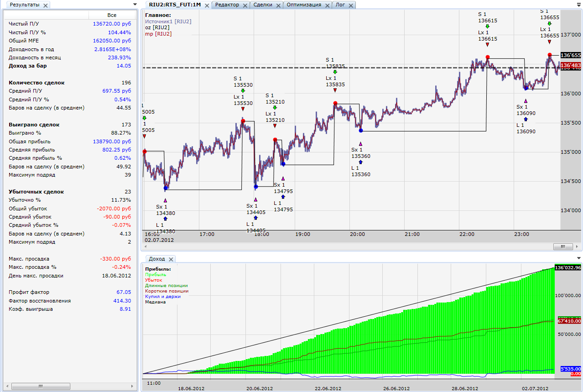
Task: Click the red 67'410.00 value label
Action: point(569,321)
